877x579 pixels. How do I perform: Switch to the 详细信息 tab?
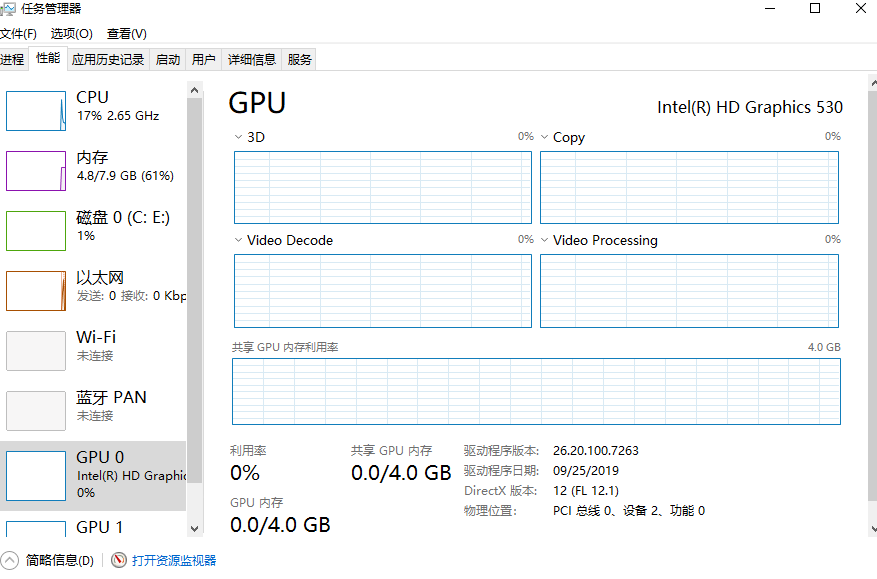pos(251,59)
